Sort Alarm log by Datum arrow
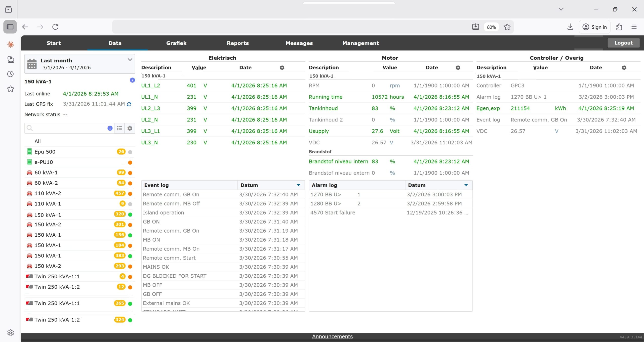This screenshot has width=644, height=342. [x=466, y=185]
